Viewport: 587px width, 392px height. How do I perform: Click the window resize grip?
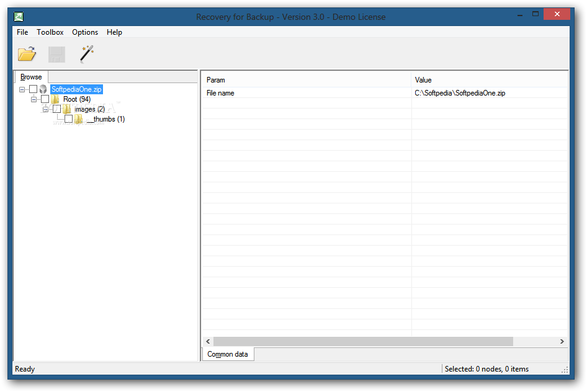point(565,370)
